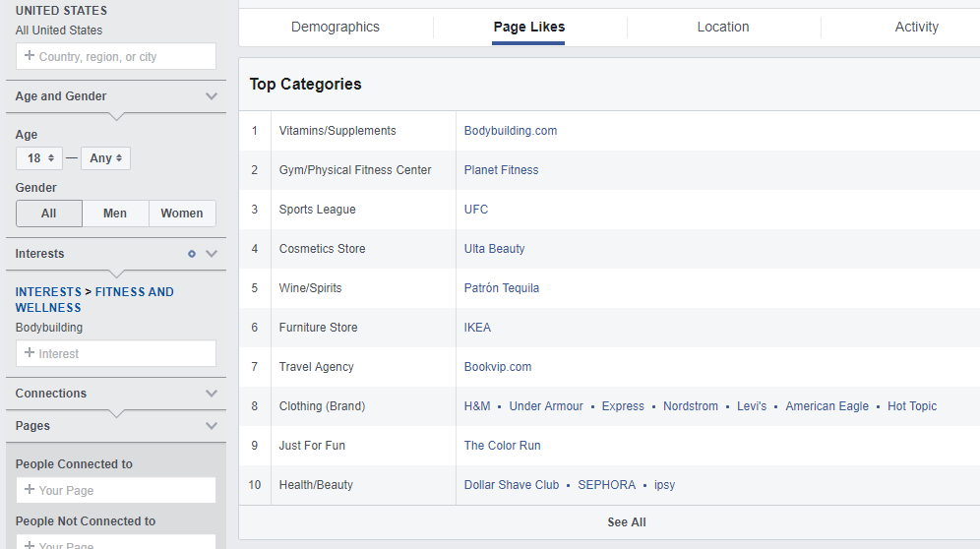Collapse the Pages section chevron

[x=212, y=426]
